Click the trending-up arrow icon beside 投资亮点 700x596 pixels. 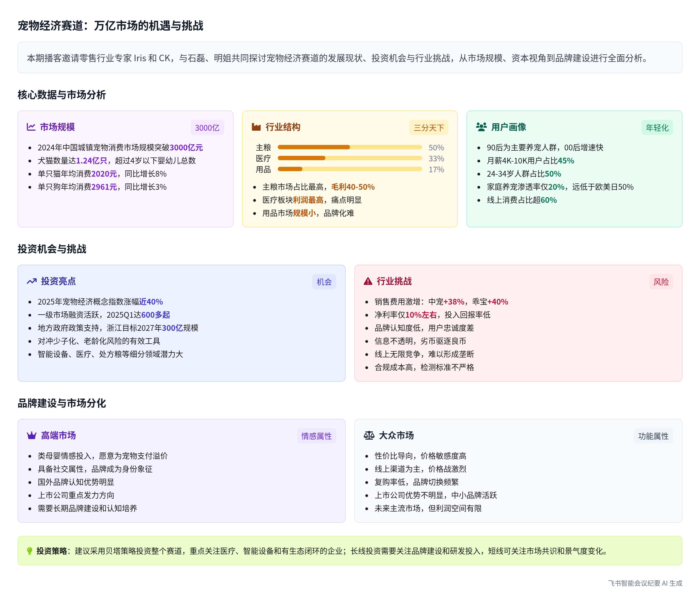click(32, 281)
